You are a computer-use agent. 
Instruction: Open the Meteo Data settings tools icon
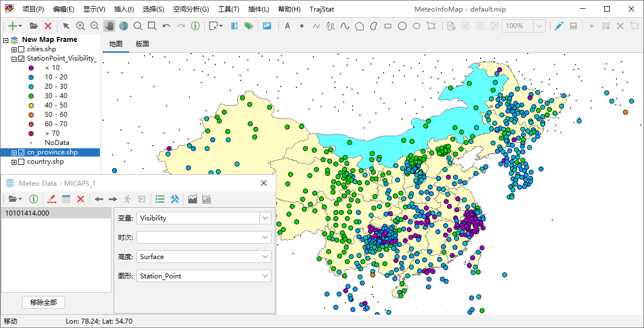pos(174,199)
